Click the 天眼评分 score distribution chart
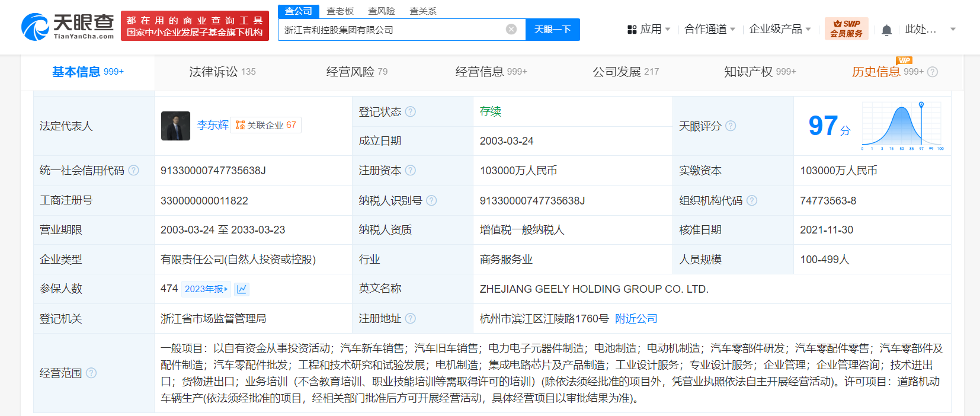Viewport: 980px width, 416px height. (x=902, y=126)
